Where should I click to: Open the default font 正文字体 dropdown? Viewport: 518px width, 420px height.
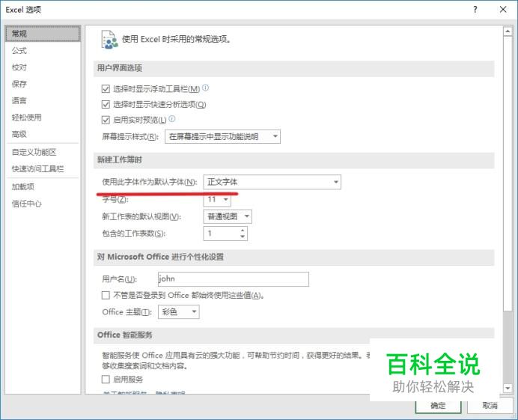click(x=272, y=182)
